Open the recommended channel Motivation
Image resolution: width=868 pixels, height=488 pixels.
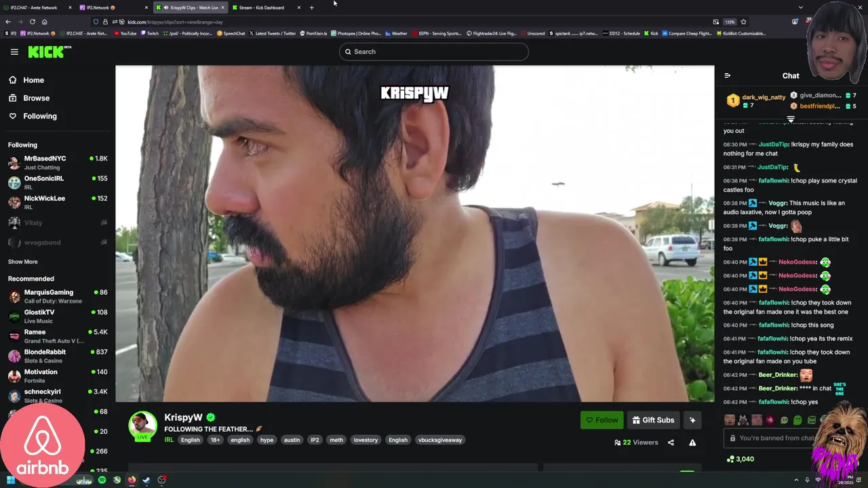click(58, 375)
